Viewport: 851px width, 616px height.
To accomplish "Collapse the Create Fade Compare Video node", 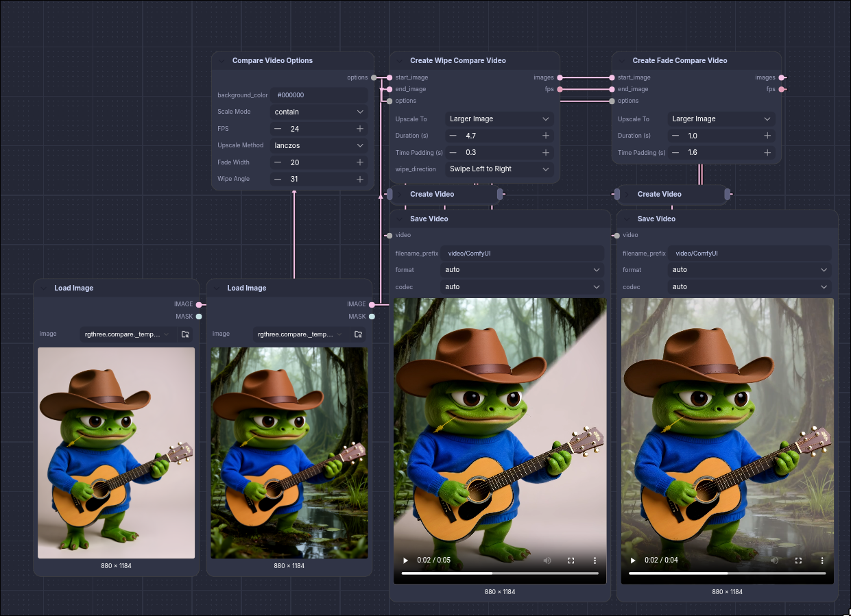I will [x=622, y=61].
